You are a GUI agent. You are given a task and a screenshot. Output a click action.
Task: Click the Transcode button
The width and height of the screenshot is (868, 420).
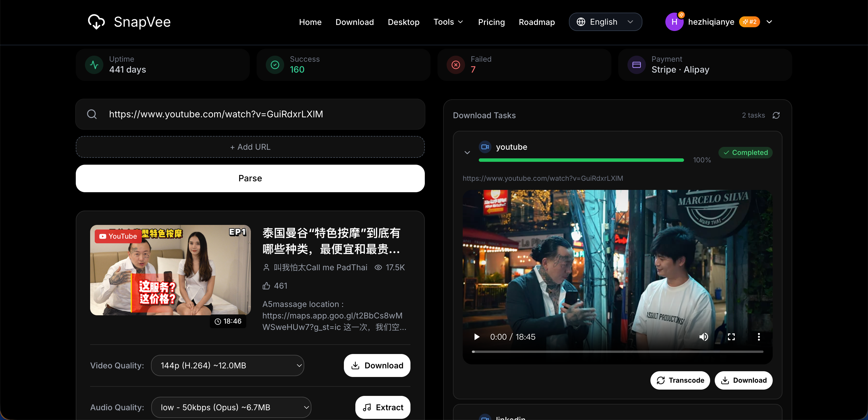[x=680, y=380]
